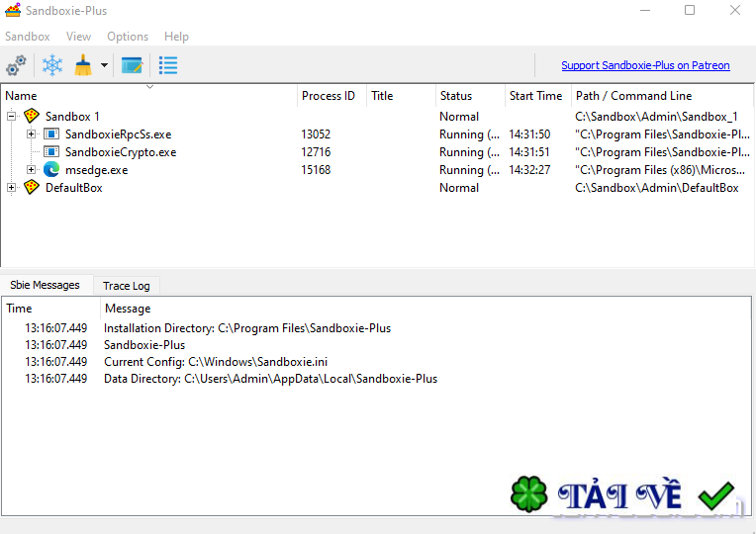Screen dimensions: 756x534
Task: Select the SandboxieCrypto.exe process row
Action: pos(377,152)
